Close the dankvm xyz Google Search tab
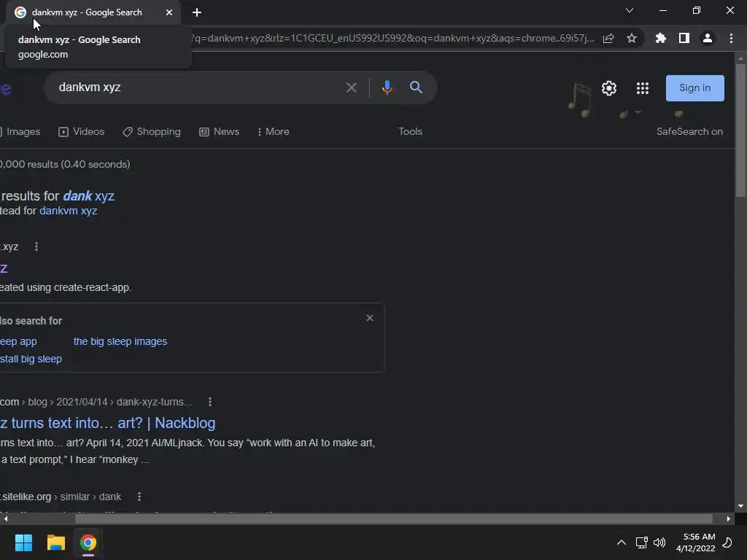The image size is (747, 560). (169, 12)
